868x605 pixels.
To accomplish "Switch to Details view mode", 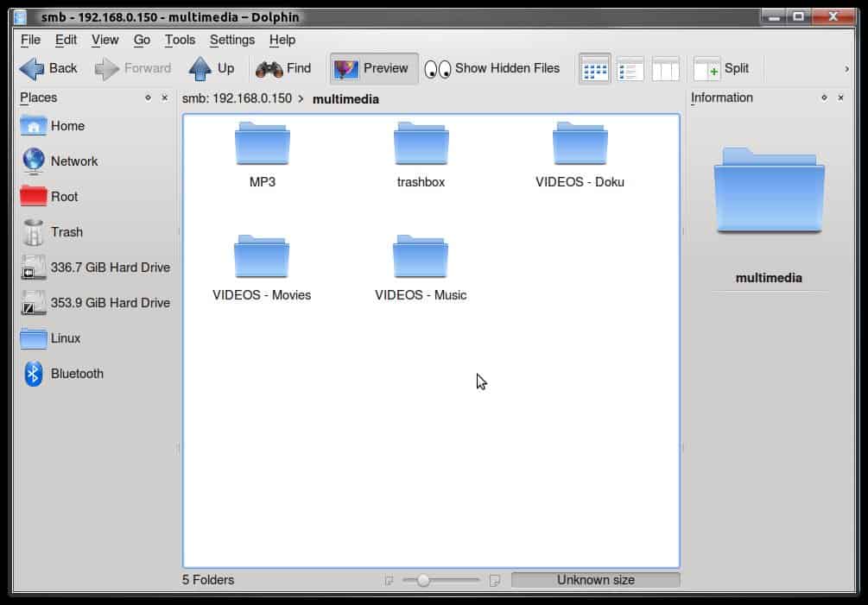I will coord(630,69).
